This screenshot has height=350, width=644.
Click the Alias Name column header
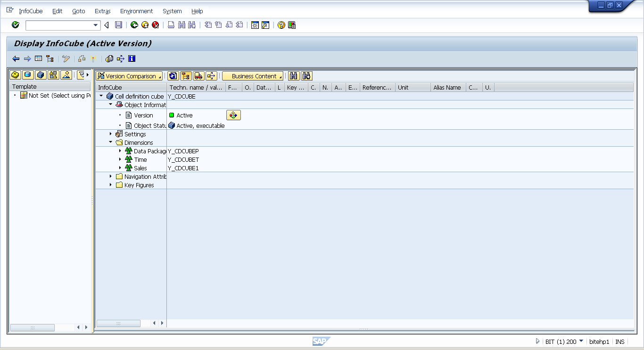448,87
